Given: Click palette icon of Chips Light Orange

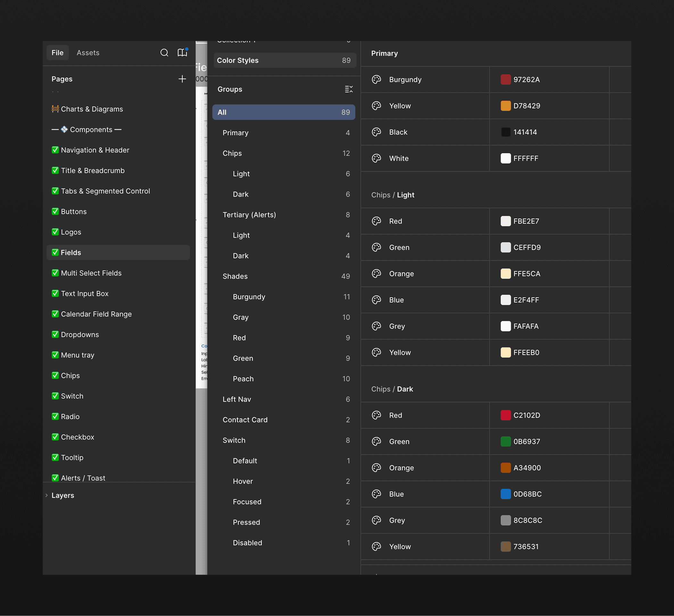Looking at the screenshot, I should click(x=376, y=274).
